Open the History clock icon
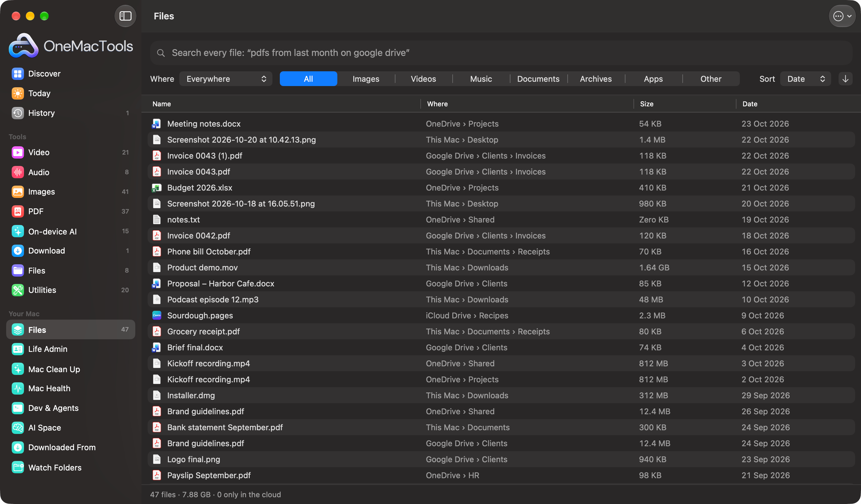 click(x=18, y=113)
